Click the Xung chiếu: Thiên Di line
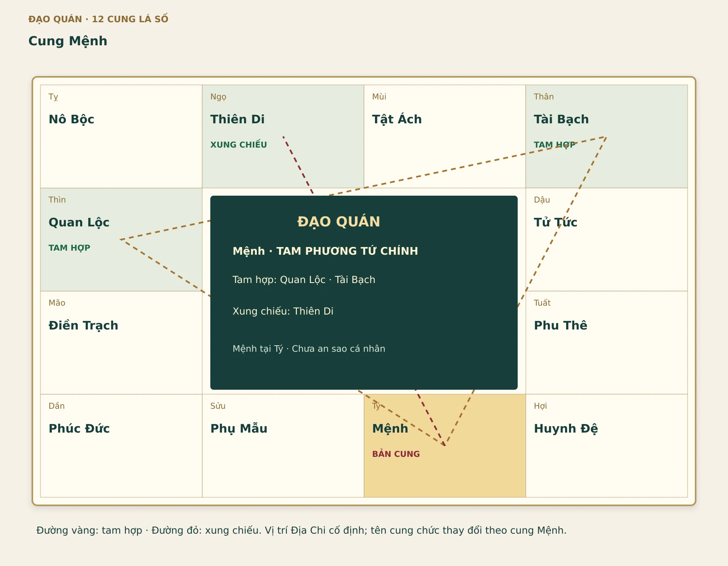This screenshot has width=728, height=566. [x=283, y=311]
